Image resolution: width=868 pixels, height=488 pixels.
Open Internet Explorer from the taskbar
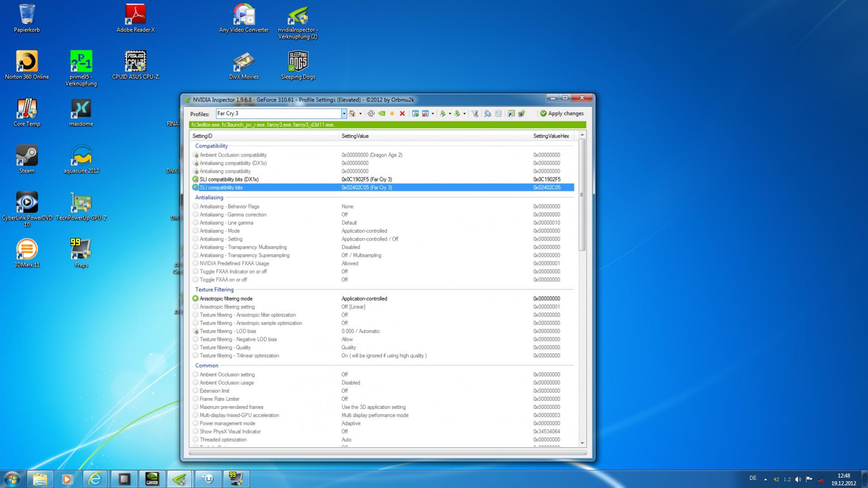[x=95, y=479]
